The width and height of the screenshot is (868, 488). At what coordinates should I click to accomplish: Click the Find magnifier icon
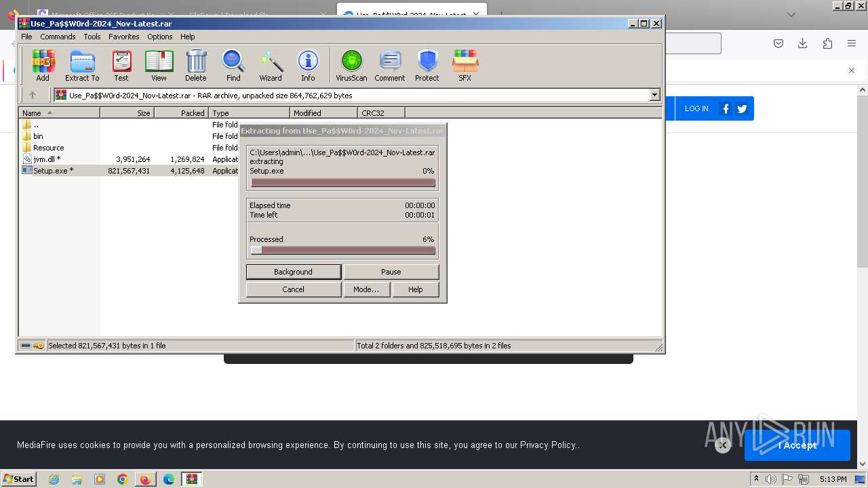pos(233,66)
